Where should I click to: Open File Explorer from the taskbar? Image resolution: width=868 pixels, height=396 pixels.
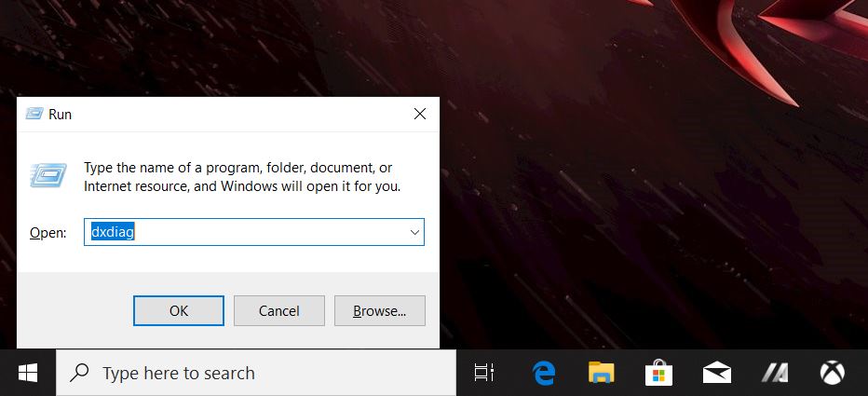click(x=602, y=373)
